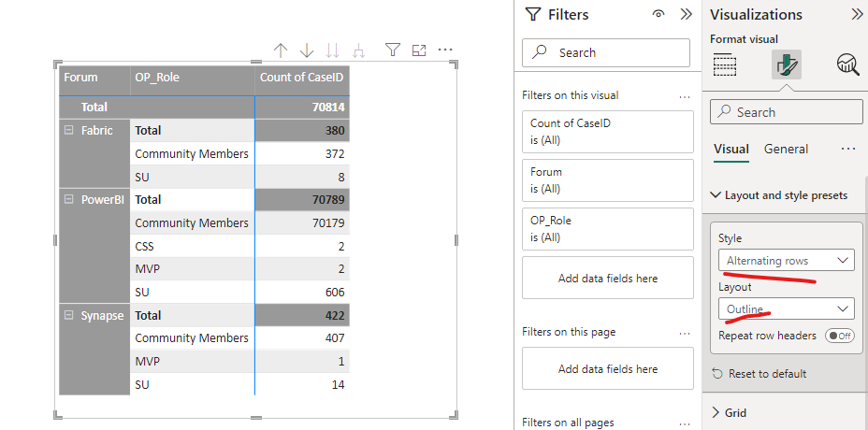This screenshot has width=868, height=430.
Task: Open Build visual fields icon
Action: (725, 65)
